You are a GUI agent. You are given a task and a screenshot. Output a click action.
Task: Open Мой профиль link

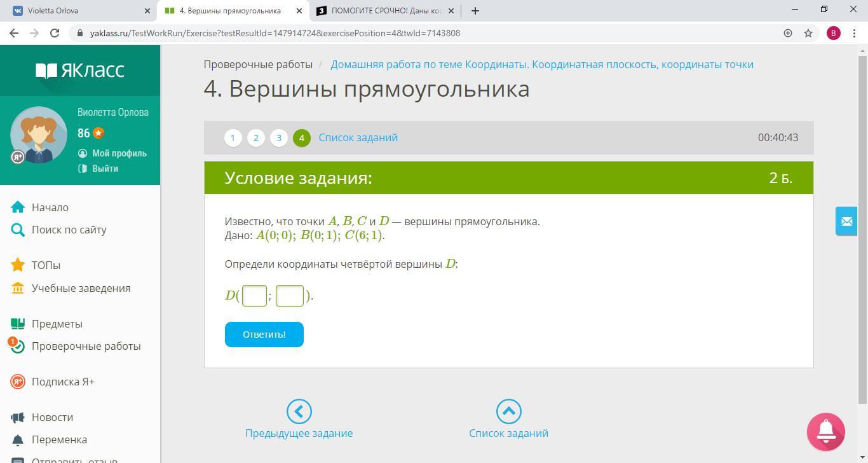coord(119,153)
